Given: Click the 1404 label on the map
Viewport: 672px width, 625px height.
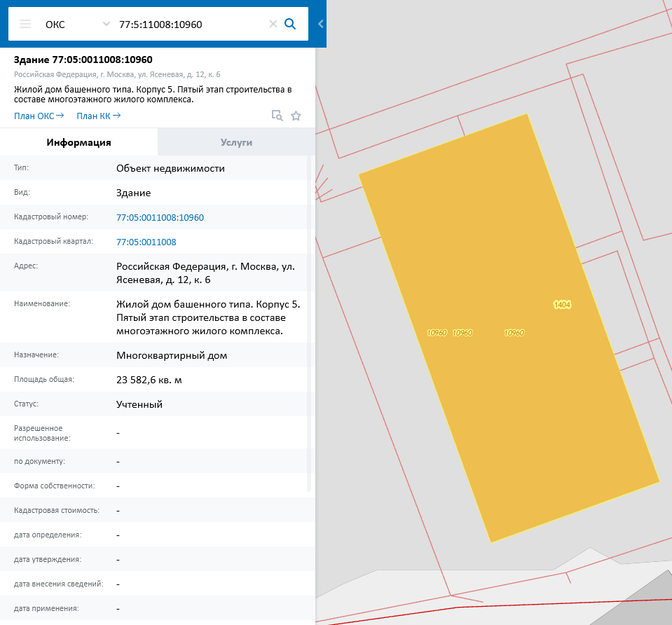Looking at the screenshot, I should click(x=562, y=305).
